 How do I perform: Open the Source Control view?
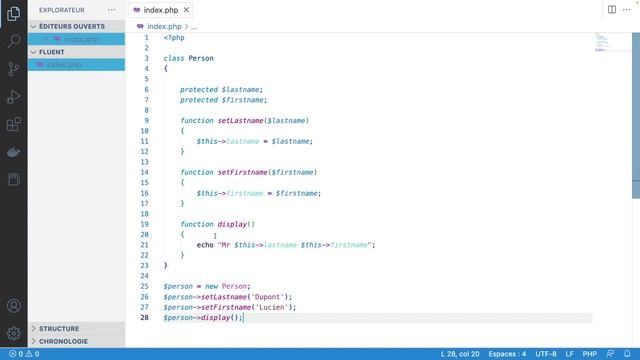point(13,69)
